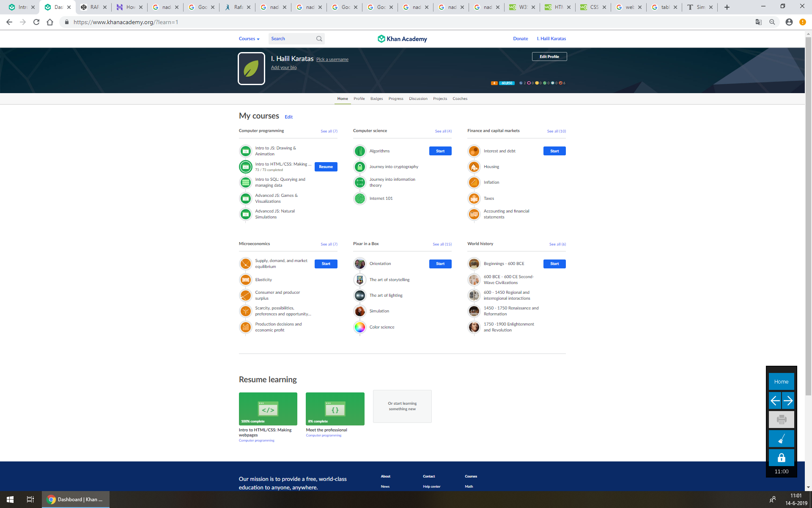The height and width of the screenshot is (508, 812).
Task: Click the Add your bio link
Action: point(284,67)
